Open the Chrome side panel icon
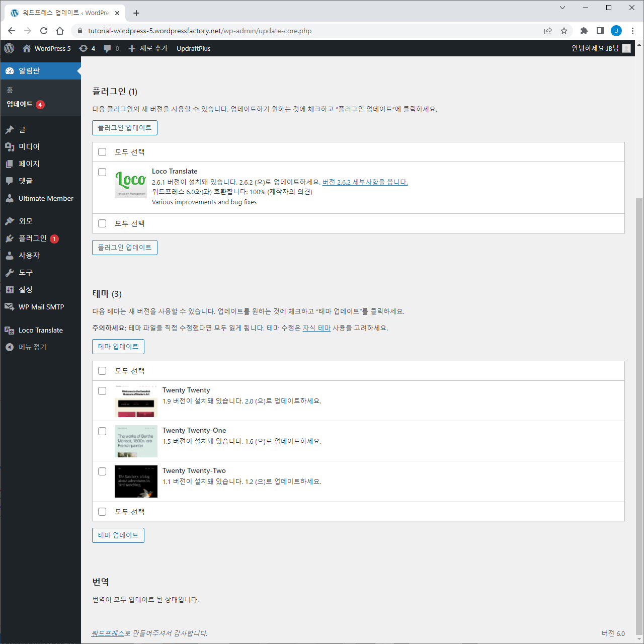 (600, 31)
